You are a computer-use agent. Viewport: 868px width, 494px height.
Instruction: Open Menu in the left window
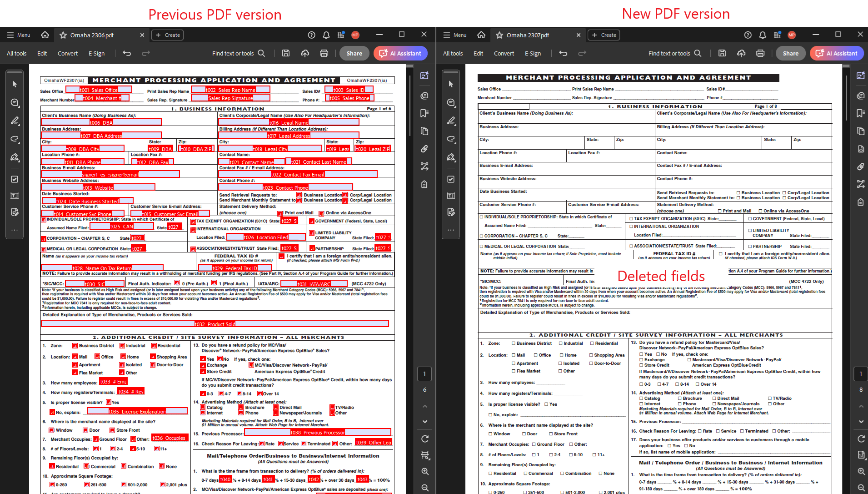19,35
